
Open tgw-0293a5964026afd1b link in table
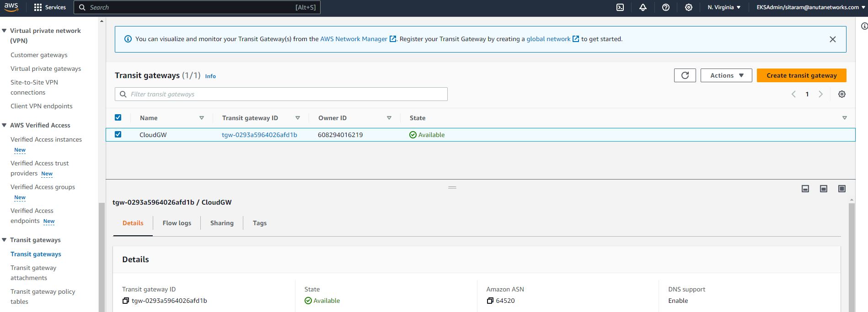click(259, 135)
